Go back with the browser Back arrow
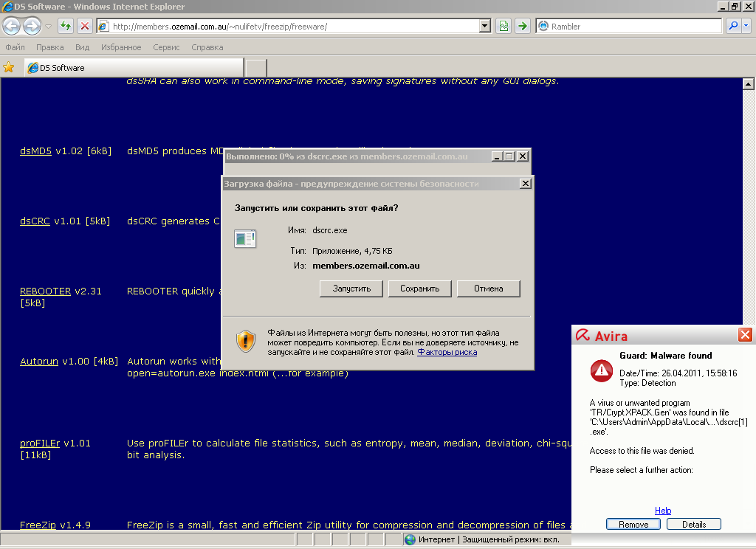 tap(12, 26)
